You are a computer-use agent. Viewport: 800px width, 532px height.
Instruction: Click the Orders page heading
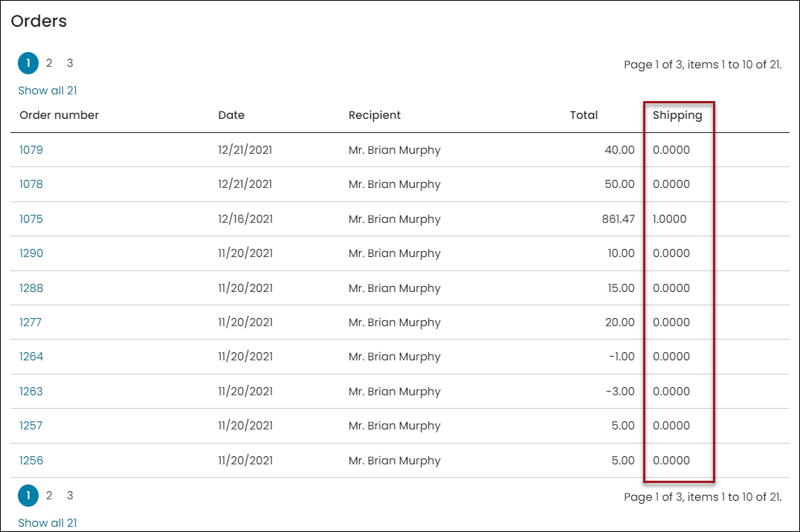pos(39,21)
